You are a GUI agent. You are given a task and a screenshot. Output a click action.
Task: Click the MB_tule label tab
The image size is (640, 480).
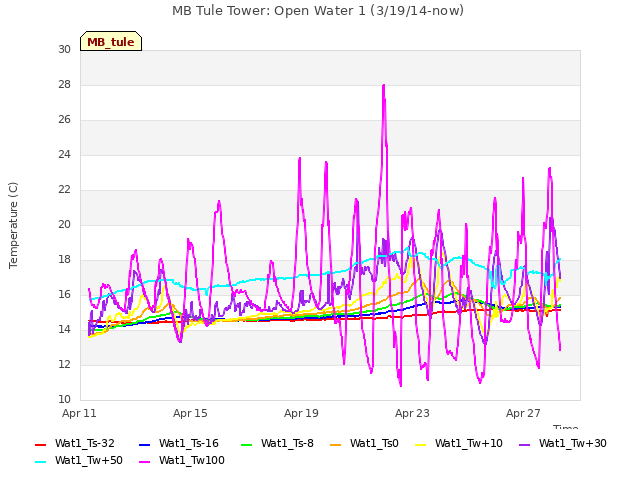tap(111, 41)
